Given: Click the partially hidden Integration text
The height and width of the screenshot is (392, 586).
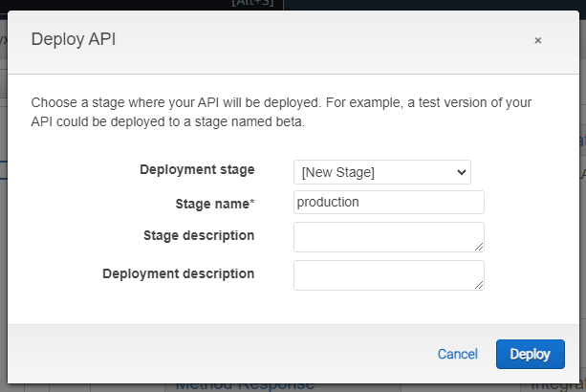Looking at the screenshot, I should point(559,384).
